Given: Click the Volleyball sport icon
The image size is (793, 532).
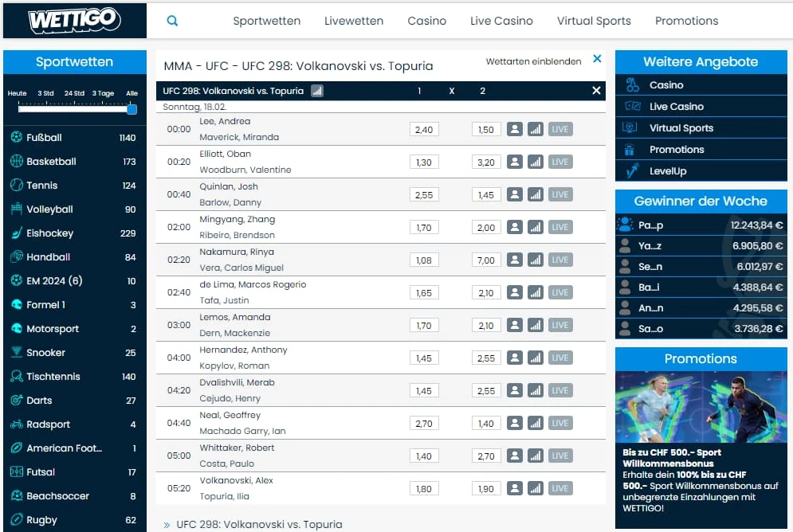Looking at the screenshot, I should (x=17, y=209).
